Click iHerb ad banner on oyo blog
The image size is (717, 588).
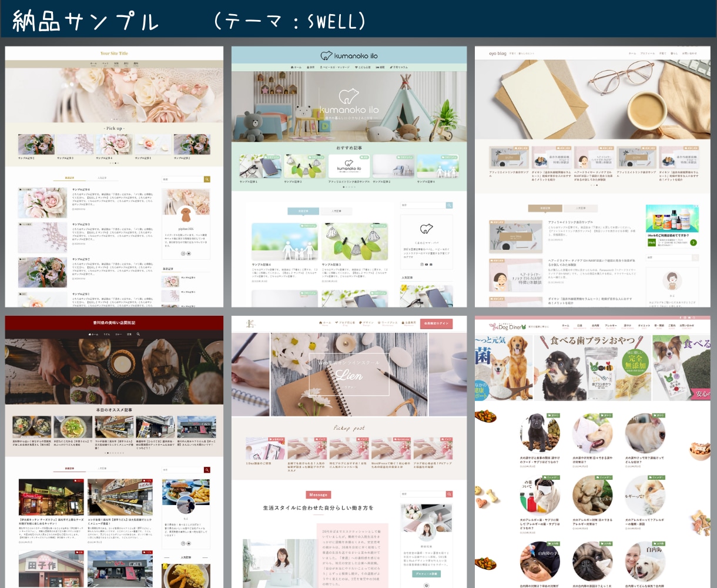pos(672,226)
